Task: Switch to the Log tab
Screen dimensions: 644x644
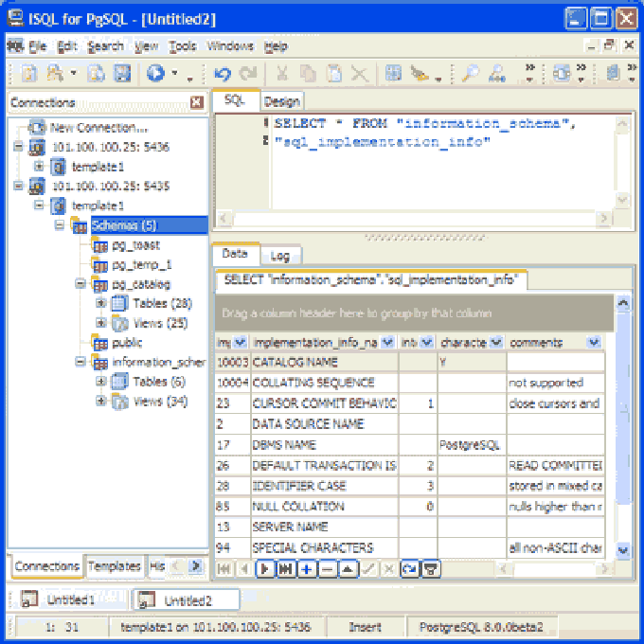Action: [280, 257]
